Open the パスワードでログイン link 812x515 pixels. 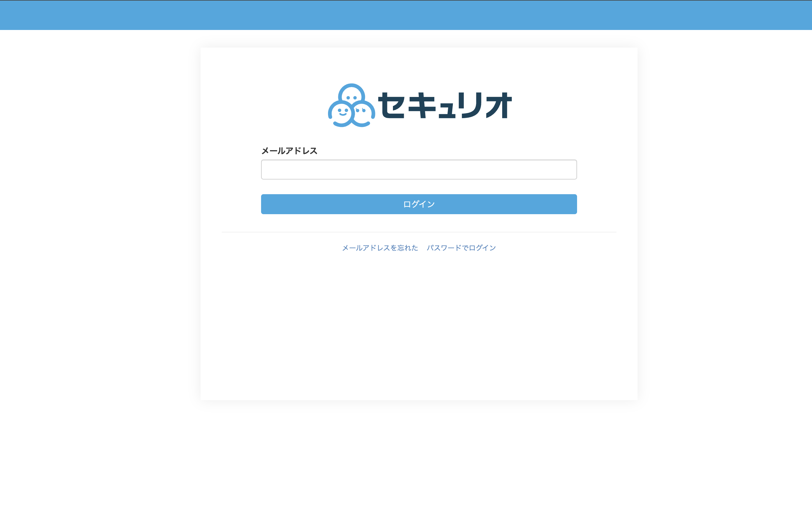[x=461, y=248]
